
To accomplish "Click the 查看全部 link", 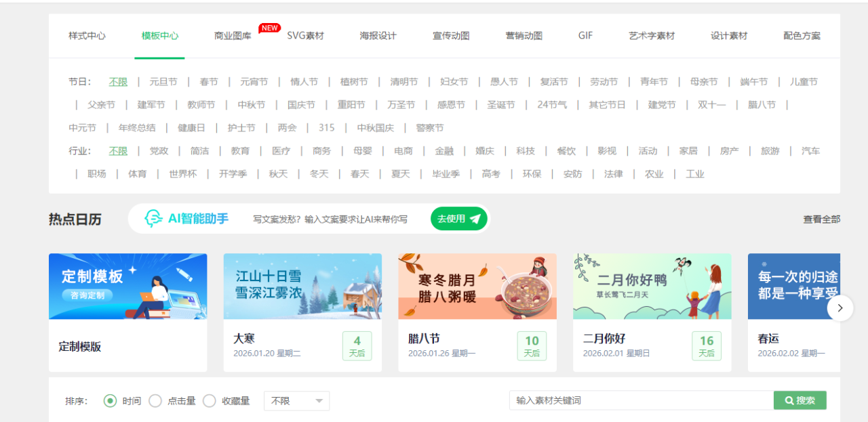I will pos(821,219).
